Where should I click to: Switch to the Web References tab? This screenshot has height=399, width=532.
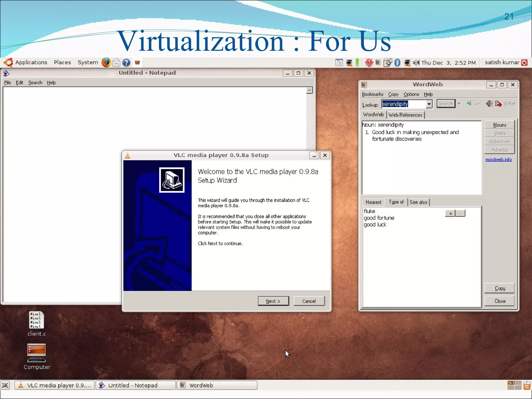click(x=405, y=115)
